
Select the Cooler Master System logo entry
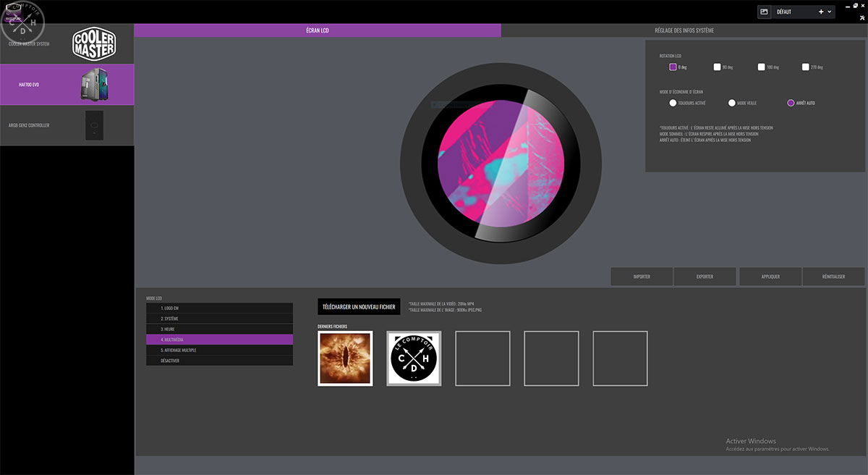(67, 43)
